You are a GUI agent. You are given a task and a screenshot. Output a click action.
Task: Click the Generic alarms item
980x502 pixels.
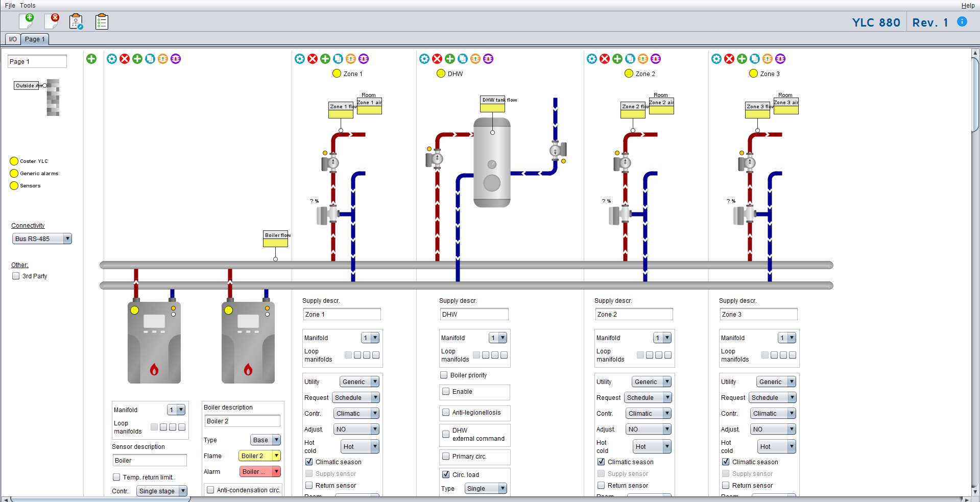tap(39, 173)
